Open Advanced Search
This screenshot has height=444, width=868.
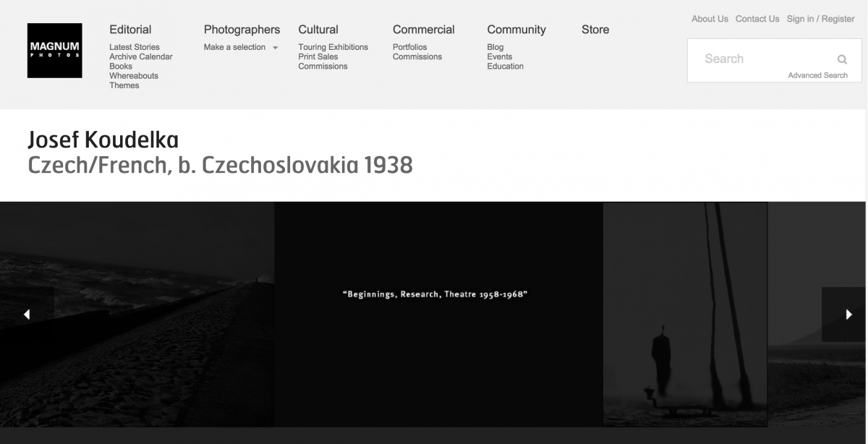817,75
